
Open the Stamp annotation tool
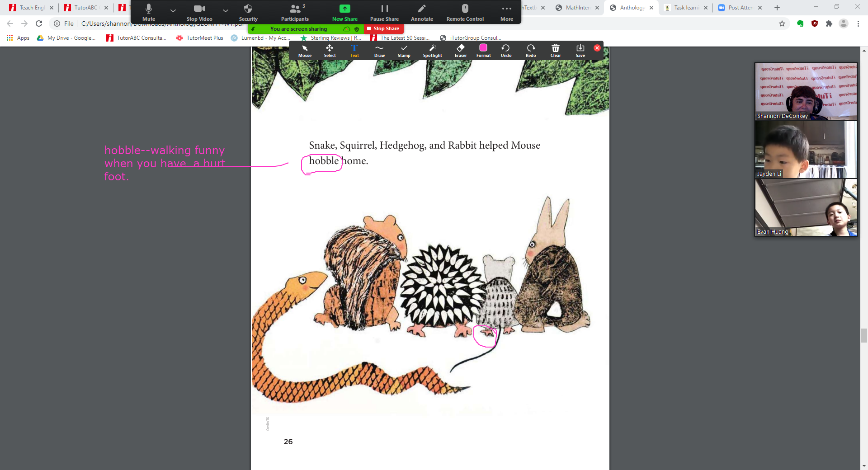[404, 51]
